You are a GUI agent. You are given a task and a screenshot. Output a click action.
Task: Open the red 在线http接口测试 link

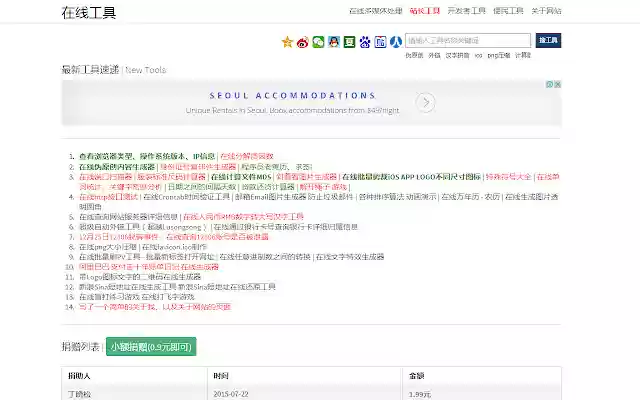pos(108,197)
